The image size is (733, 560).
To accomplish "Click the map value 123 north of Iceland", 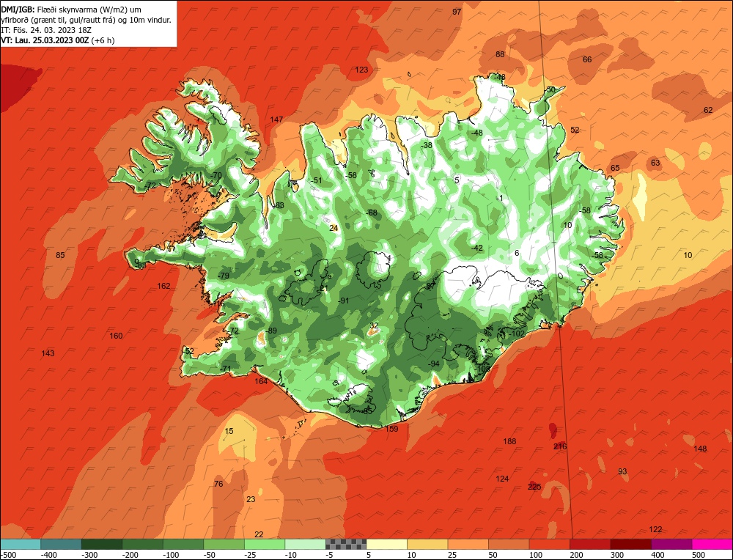I will (x=361, y=70).
